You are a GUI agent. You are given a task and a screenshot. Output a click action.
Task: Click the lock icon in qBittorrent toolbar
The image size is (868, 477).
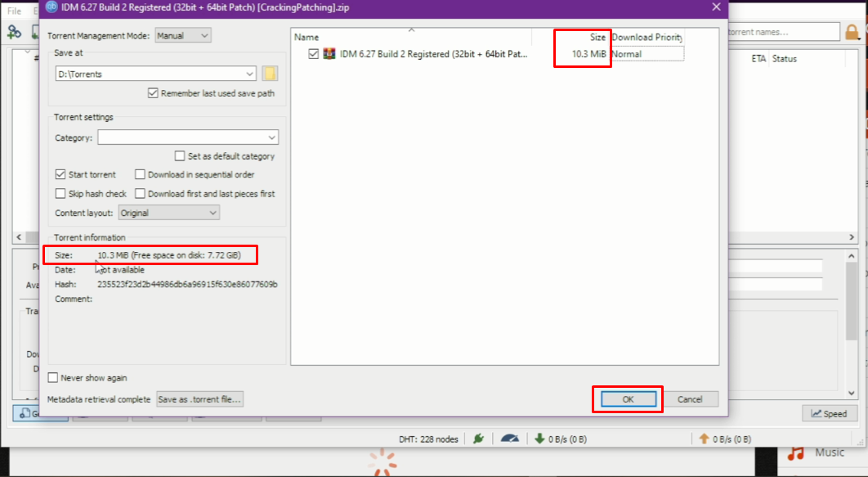click(852, 32)
